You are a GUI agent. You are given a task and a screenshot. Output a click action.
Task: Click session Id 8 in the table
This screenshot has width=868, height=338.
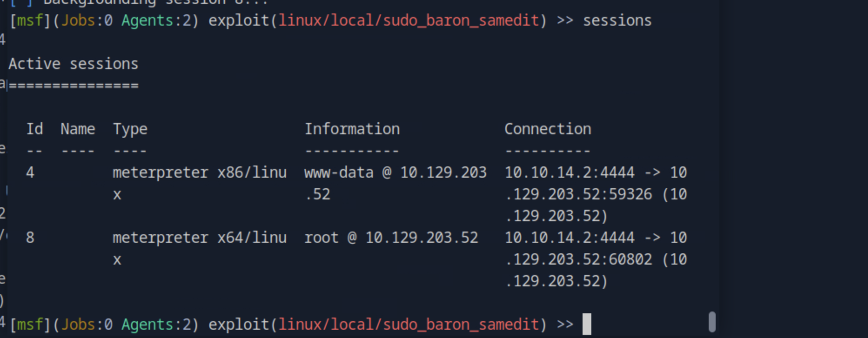30,238
